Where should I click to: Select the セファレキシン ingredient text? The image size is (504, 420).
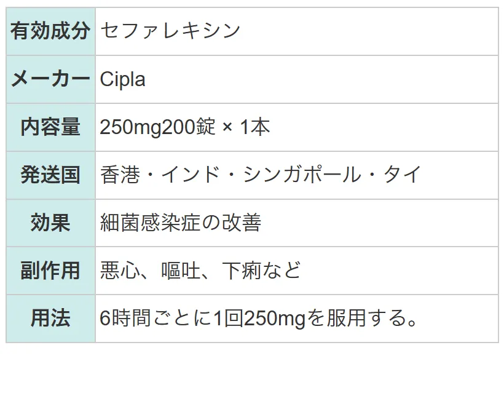coord(170,31)
